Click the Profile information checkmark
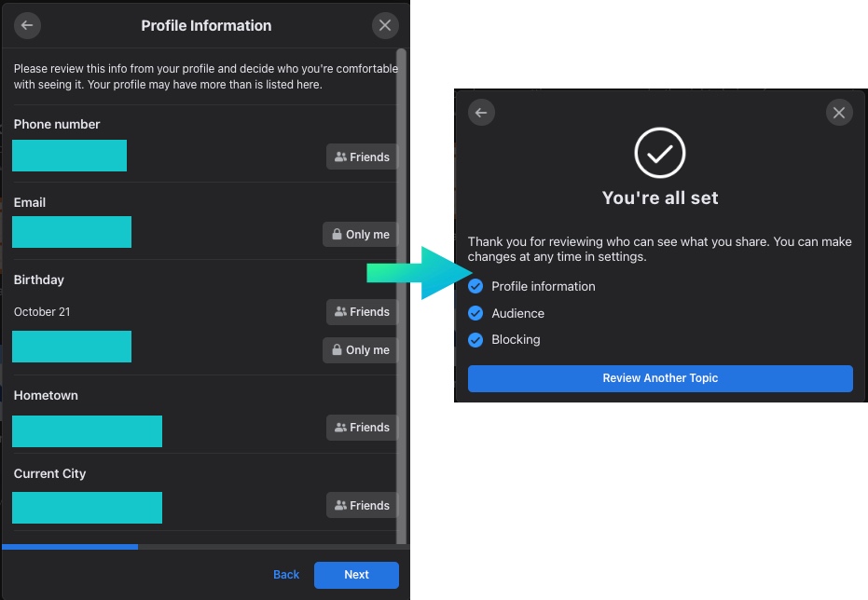This screenshot has height=600, width=868. (475, 286)
